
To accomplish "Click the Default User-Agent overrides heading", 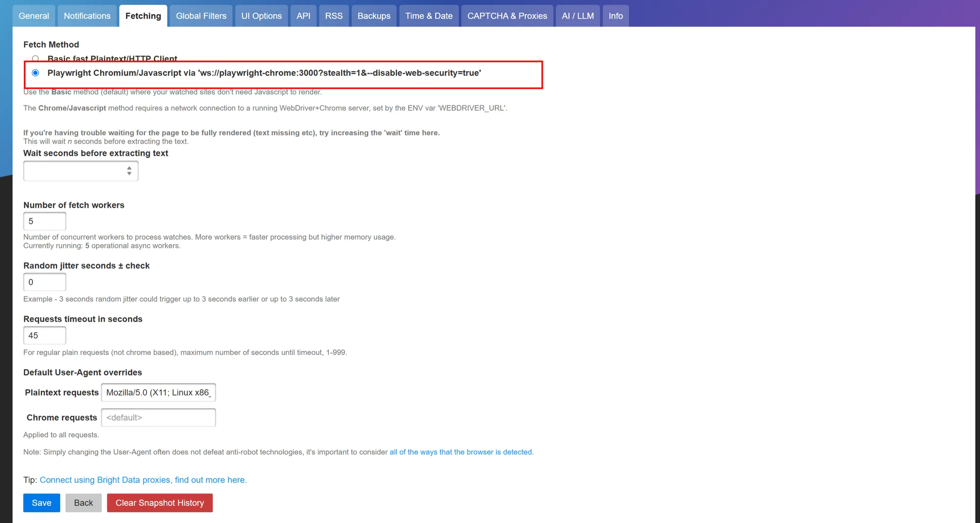I will click(83, 373).
